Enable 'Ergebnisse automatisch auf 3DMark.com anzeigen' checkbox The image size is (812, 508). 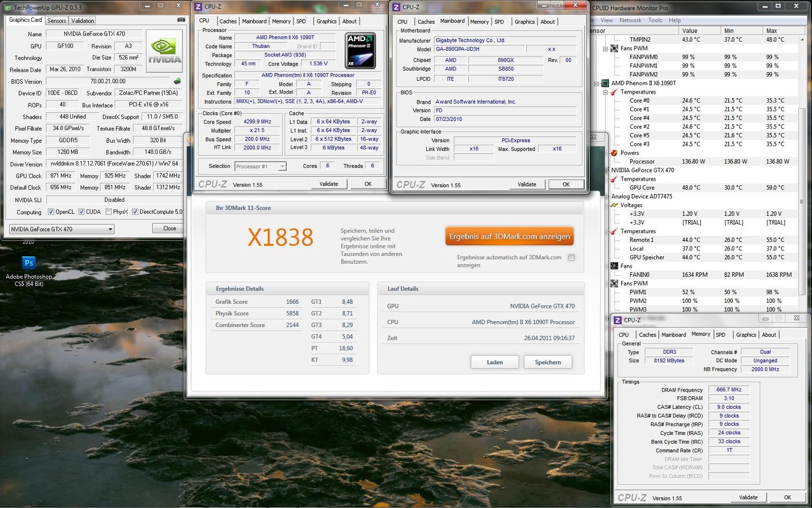tap(571, 258)
